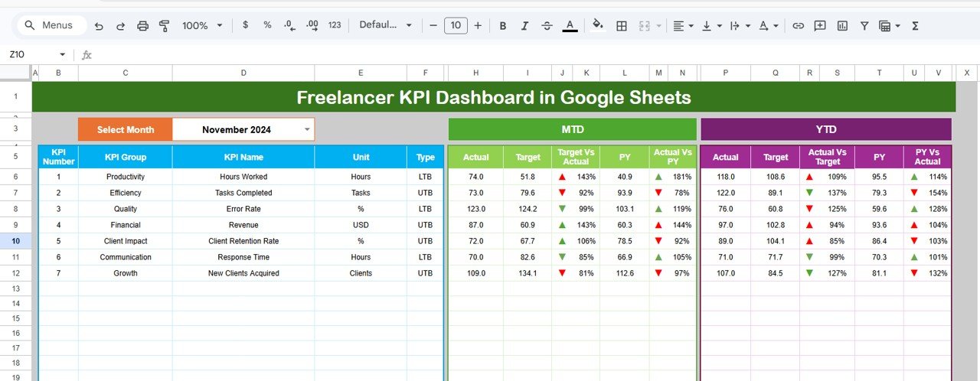Viewport: 980px width, 381px height.
Task: Select the orange Select Month cell
Action: tap(125, 129)
